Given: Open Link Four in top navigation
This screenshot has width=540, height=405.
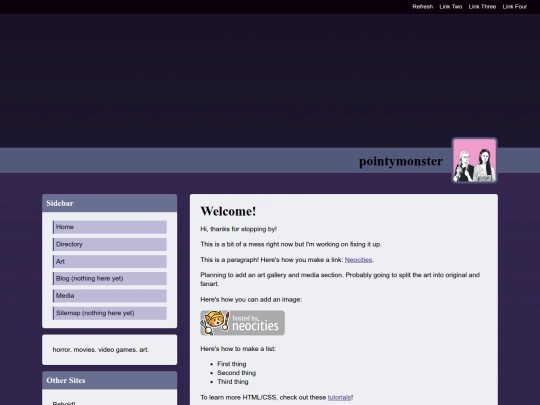Looking at the screenshot, I should 515,7.
